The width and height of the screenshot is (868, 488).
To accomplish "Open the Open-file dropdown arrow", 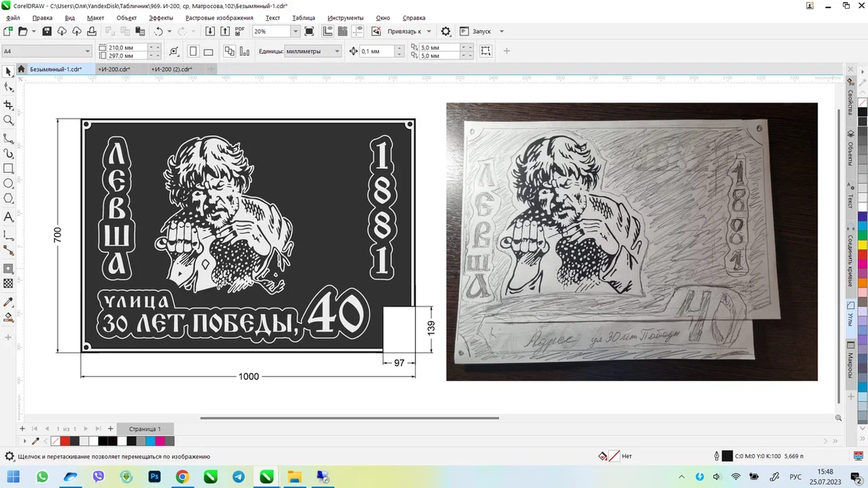I will pos(33,32).
